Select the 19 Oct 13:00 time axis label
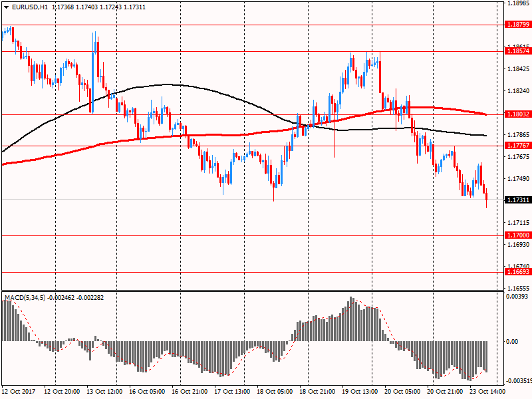This screenshot has width=532, height=399. [x=360, y=391]
